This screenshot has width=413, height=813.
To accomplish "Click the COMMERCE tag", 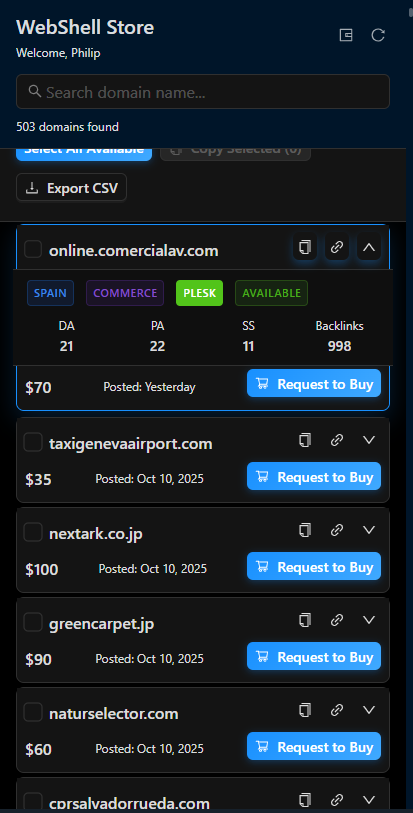I will coord(125,293).
